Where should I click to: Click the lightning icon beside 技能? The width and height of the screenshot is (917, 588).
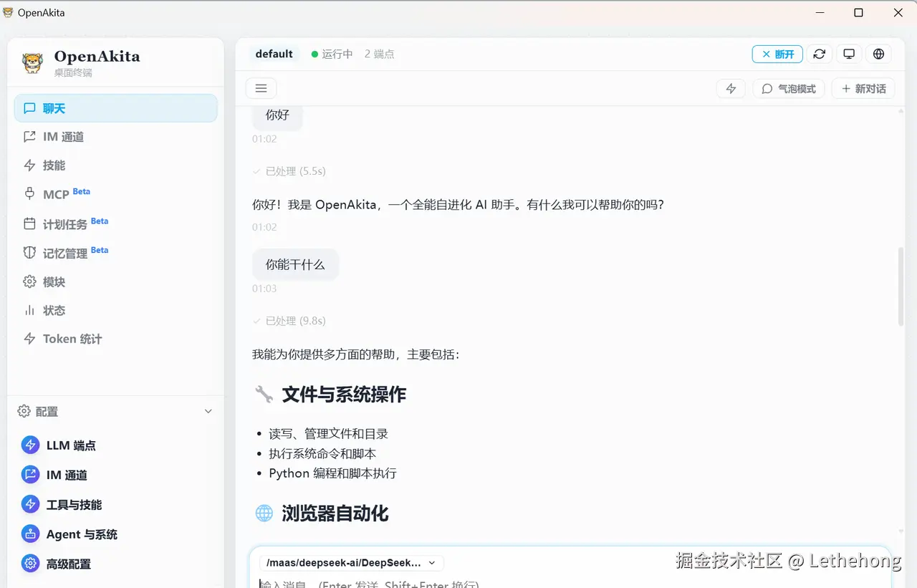point(29,165)
